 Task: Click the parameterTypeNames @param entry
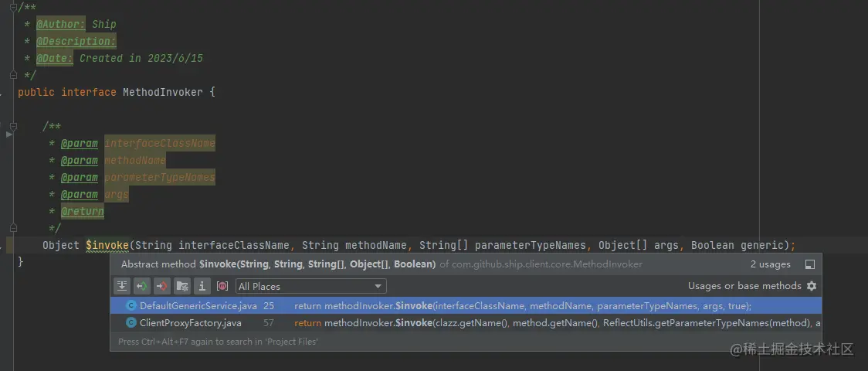click(x=159, y=178)
